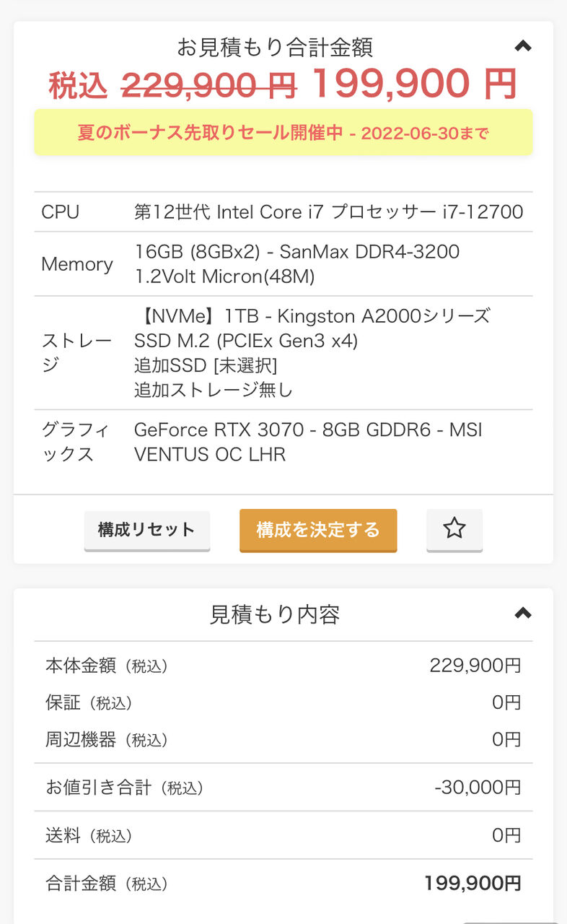This screenshot has height=924, width=567.
Task: Select the 周辺機器 line item
Action: point(283,739)
